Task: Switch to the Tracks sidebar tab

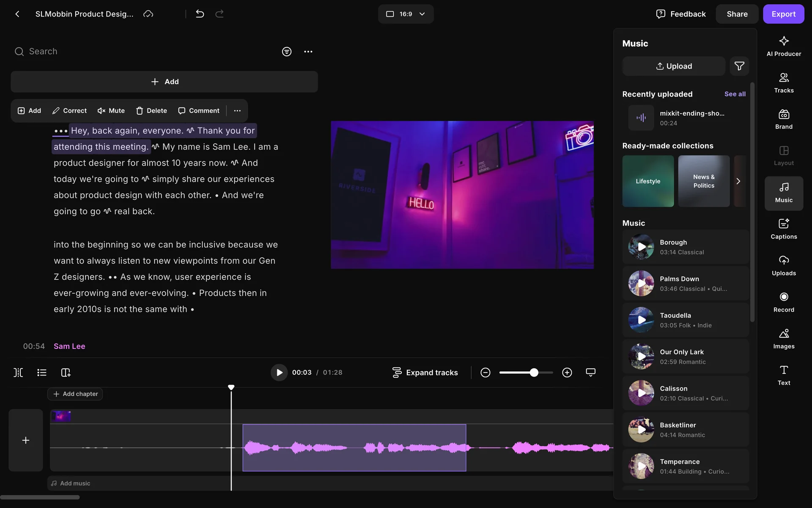Action: tap(783, 83)
